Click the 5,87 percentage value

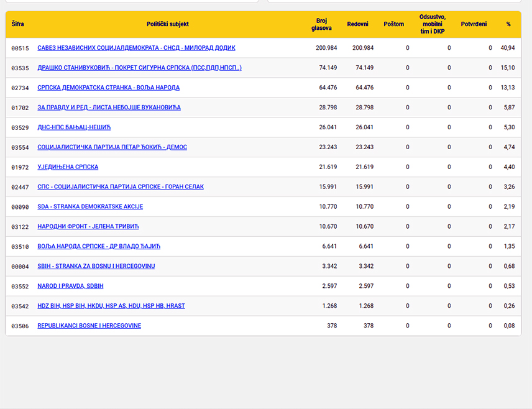pos(509,108)
